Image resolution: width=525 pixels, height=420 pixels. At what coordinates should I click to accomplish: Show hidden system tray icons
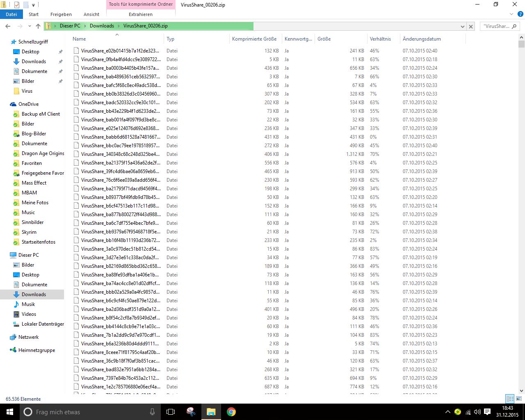coord(447,412)
